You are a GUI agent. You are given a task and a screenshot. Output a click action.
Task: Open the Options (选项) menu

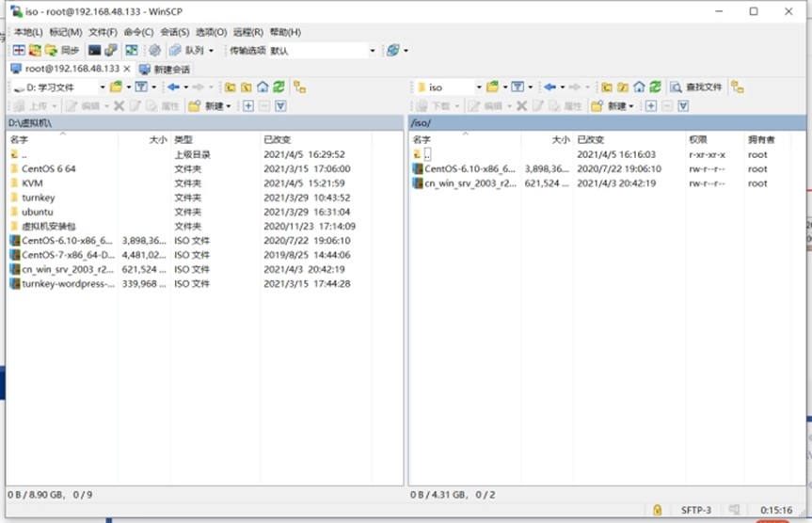[x=211, y=32]
